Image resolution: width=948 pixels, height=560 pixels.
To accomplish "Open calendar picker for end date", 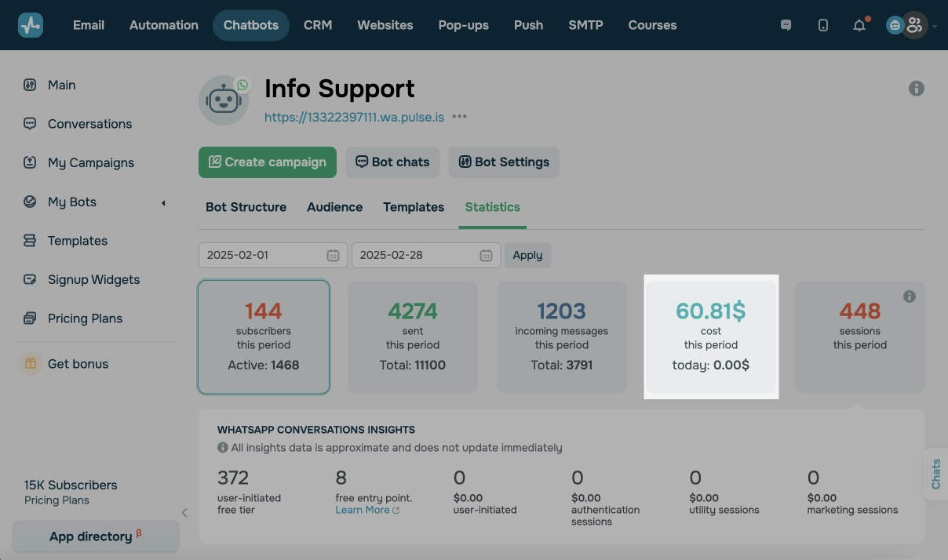I will [x=486, y=255].
